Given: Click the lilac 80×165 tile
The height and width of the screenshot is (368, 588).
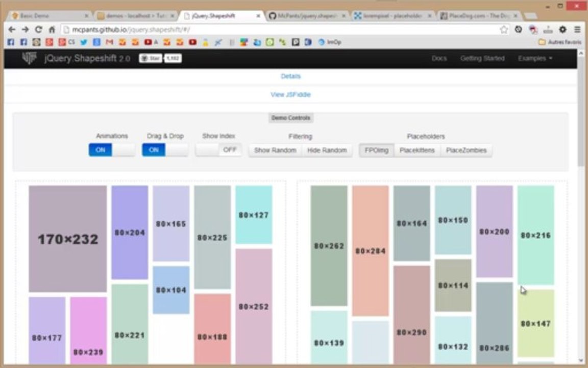Looking at the screenshot, I should coord(171,223).
